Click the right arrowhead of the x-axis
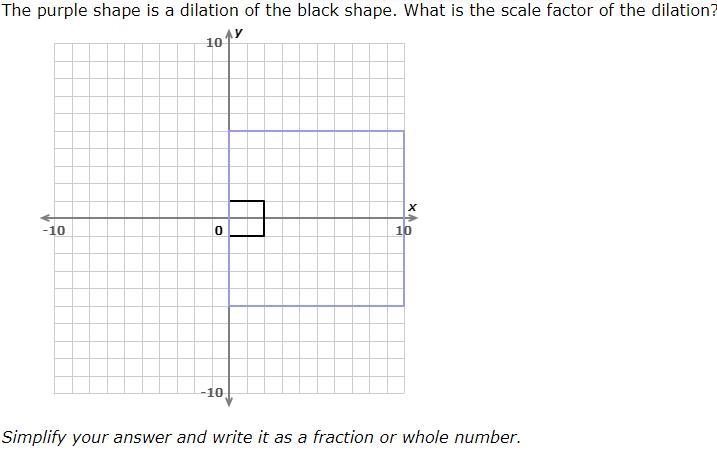This screenshot has width=717, height=460. (412, 218)
